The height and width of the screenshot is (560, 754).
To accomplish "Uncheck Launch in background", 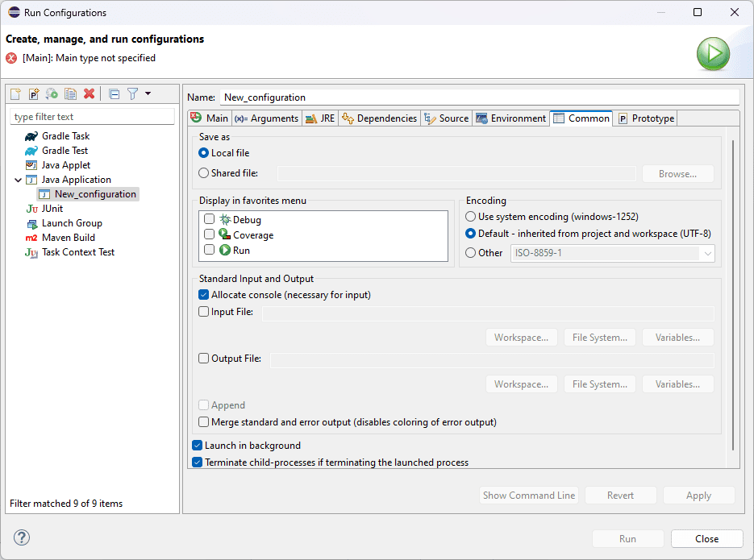I will pyautogui.click(x=197, y=446).
